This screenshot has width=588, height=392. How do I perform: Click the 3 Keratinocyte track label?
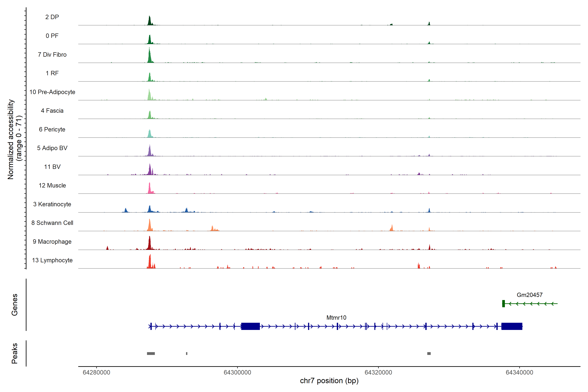[52, 204]
